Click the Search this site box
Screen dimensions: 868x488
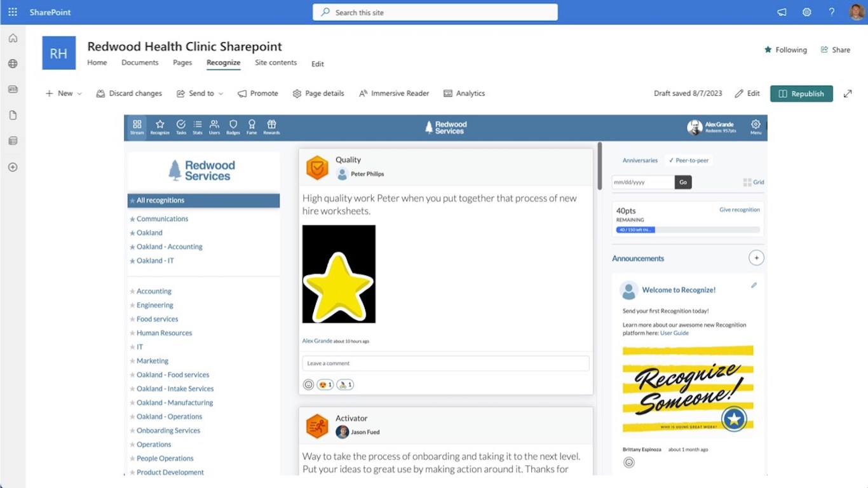pyautogui.click(x=435, y=12)
